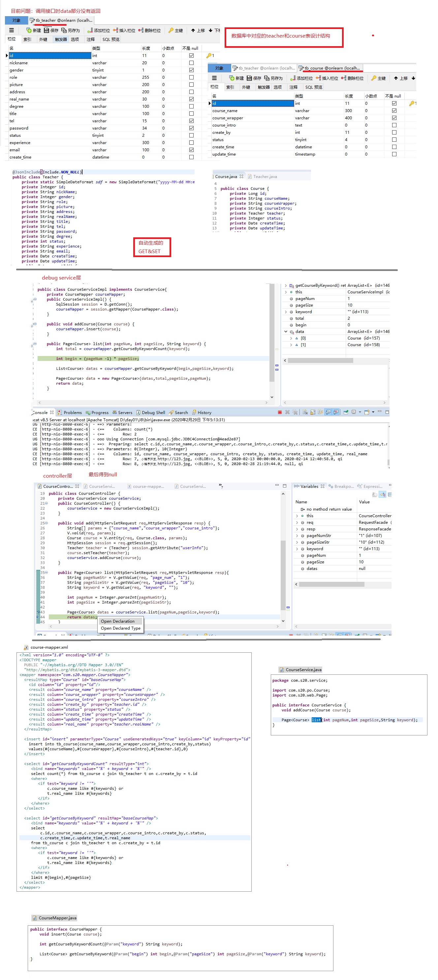
Task: Expand [1] Course element under data
Action: 291,345
